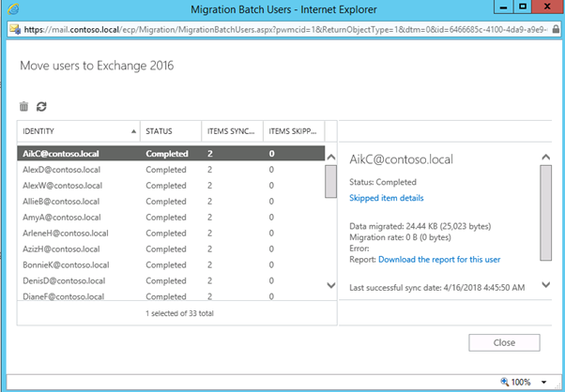Close the Internet Explorer window
565x392 pixels.
click(x=548, y=8)
